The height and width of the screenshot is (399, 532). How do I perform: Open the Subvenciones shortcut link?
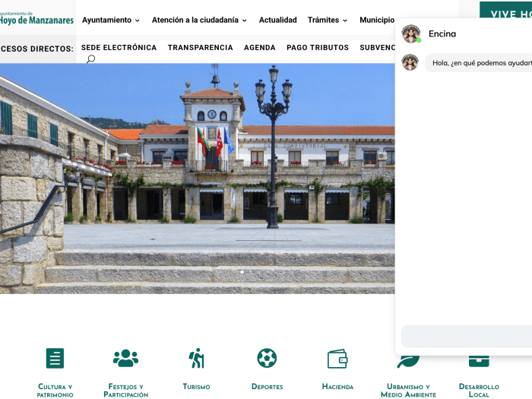point(377,47)
